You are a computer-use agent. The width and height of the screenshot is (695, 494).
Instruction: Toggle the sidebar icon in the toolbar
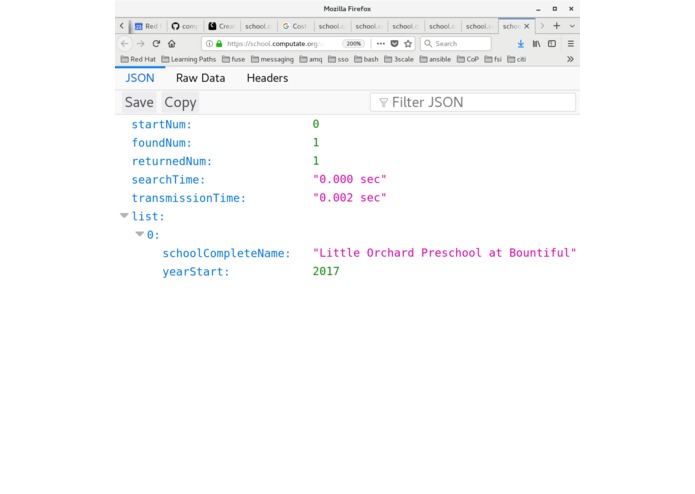tap(552, 43)
